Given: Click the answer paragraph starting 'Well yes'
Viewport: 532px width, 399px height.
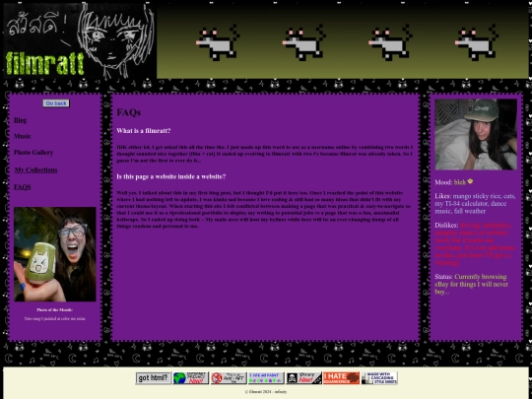Looking at the screenshot, I should tap(264, 209).
